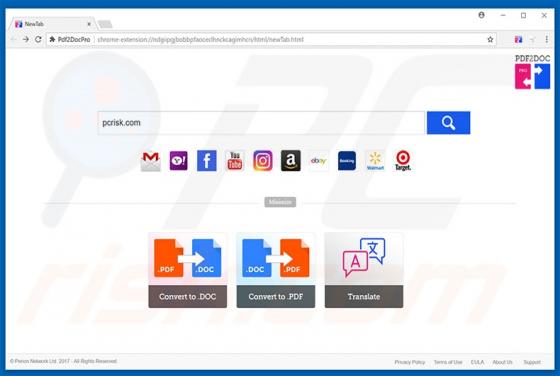The width and height of the screenshot is (560, 376).
Task: Open the Chrome three-dot menu
Action: [x=546, y=39]
